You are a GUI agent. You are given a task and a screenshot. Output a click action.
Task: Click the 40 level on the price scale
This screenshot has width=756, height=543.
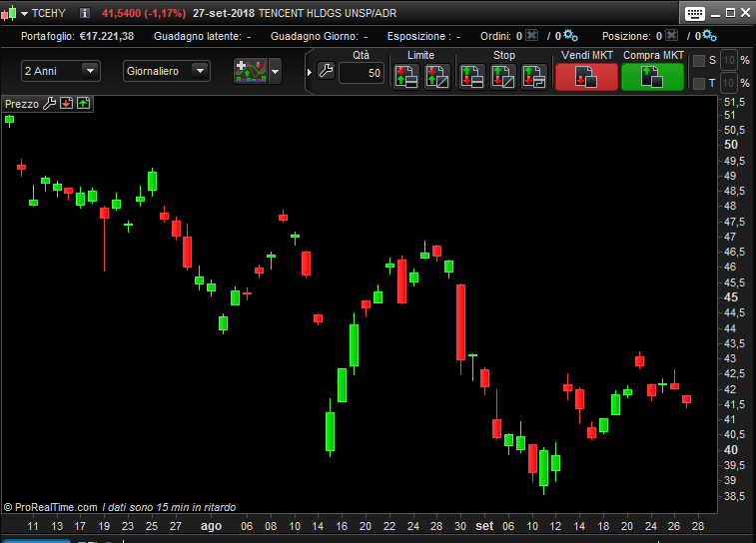click(731, 450)
